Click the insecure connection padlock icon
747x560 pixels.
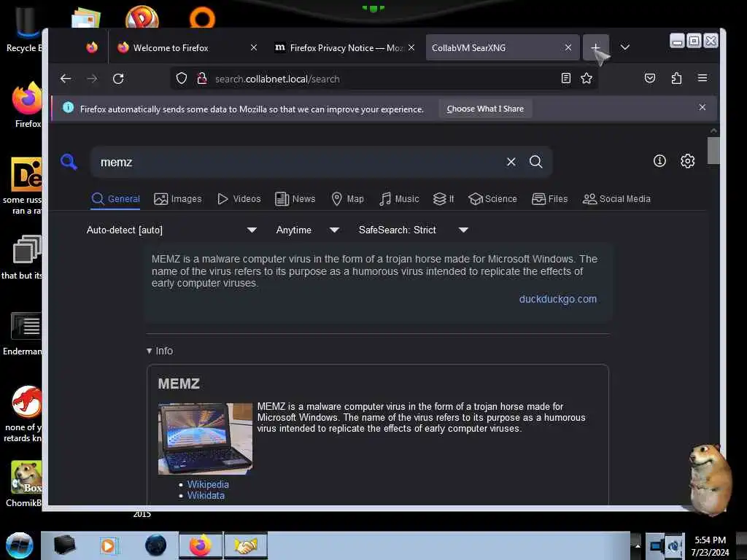coord(202,79)
